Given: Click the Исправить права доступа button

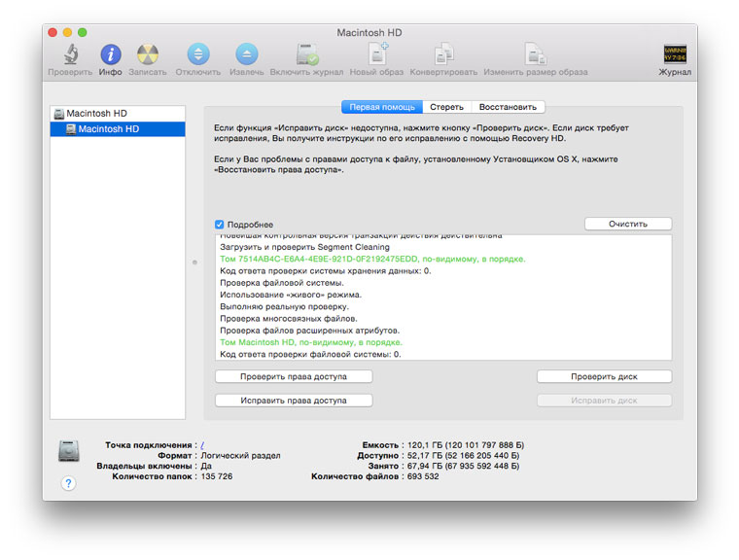Looking at the screenshot, I should click(x=293, y=400).
